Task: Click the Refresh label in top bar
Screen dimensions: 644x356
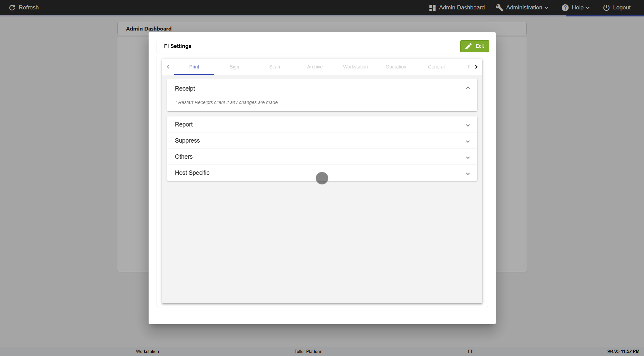Action: [29, 7]
